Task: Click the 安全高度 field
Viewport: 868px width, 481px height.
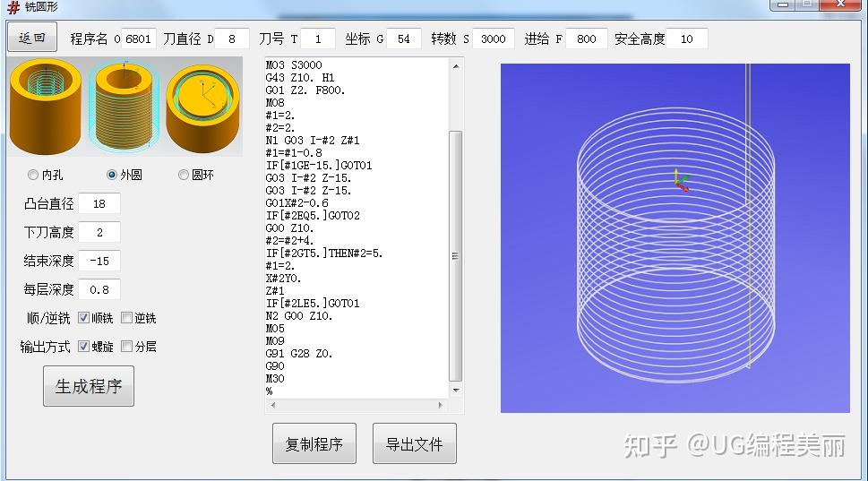Action: coord(686,39)
